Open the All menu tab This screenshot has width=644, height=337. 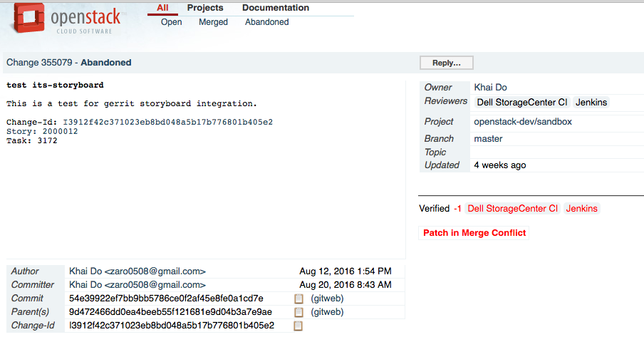pyautogui.click(x=162, y=8)
